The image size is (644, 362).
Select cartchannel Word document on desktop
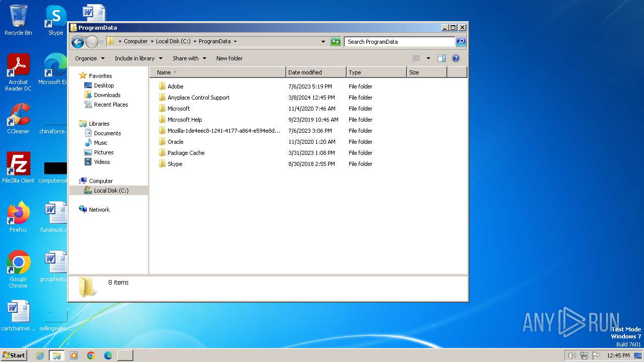pos(18,316)
